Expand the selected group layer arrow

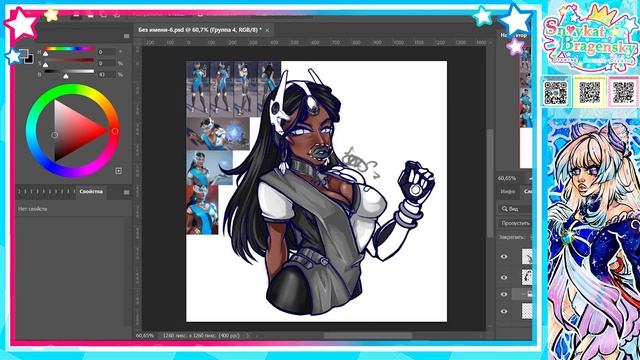pos(523,294)
